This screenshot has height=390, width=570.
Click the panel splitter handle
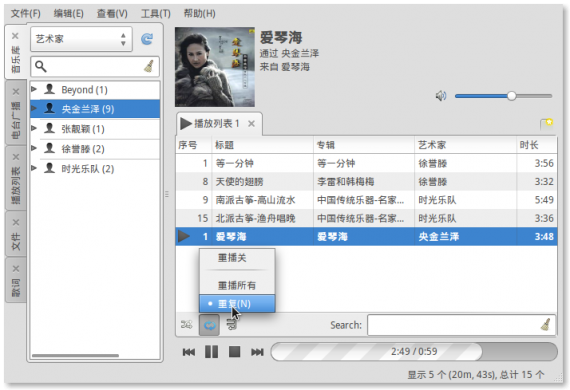click(x=167, y=194)
